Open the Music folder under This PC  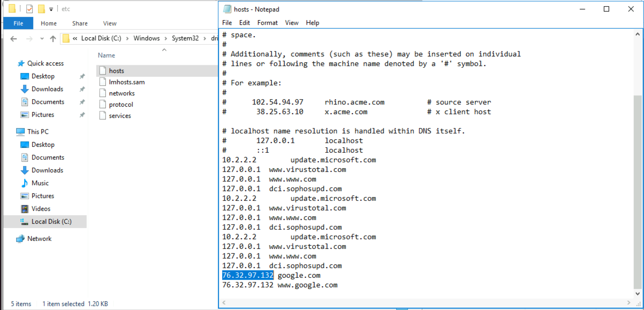[40, 183]
